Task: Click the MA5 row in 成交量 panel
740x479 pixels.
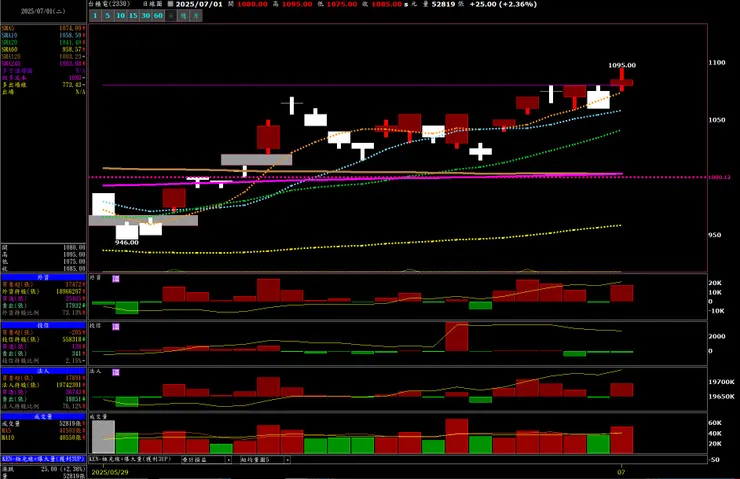Action: [43, 430]
